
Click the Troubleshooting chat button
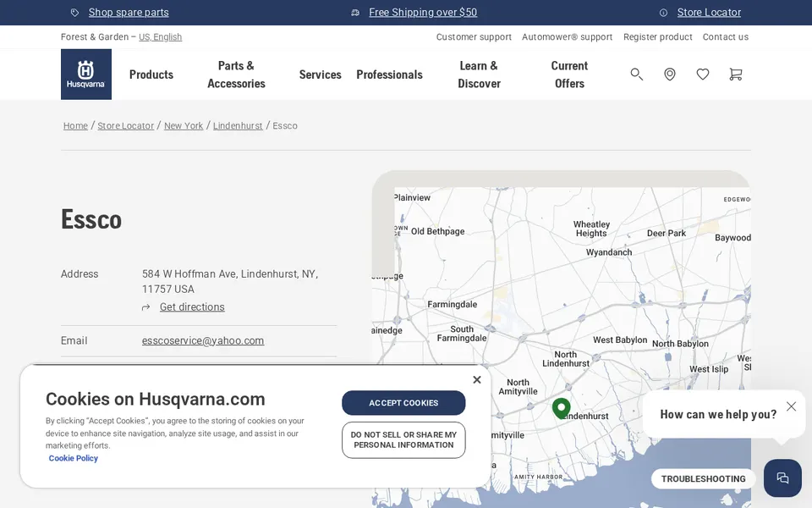click(703, 479)
